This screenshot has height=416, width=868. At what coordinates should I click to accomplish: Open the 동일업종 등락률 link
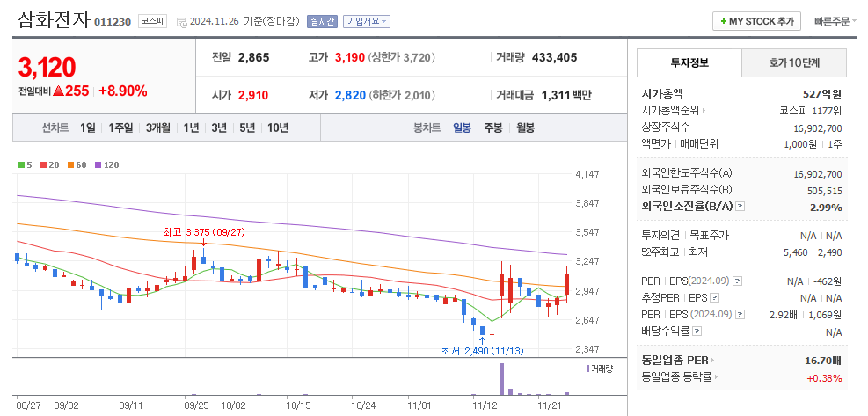pos(680,377)
